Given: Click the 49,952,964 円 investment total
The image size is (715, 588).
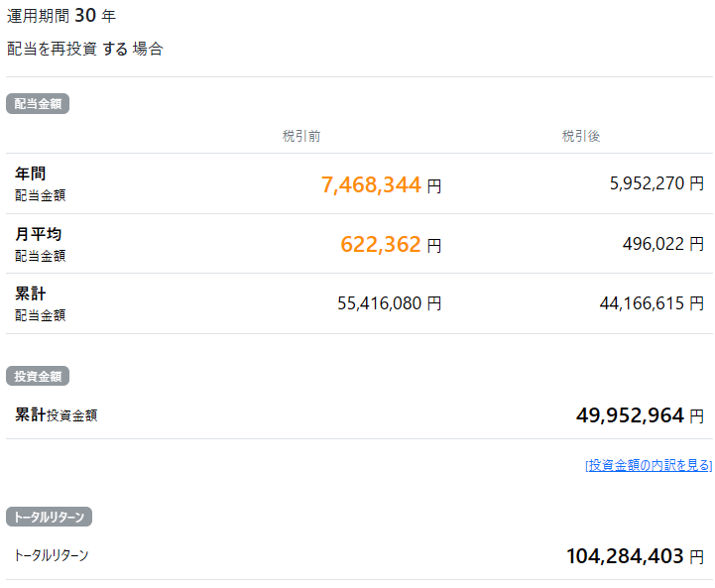Looking at the screenshot, I should click(x=640, y=415).
